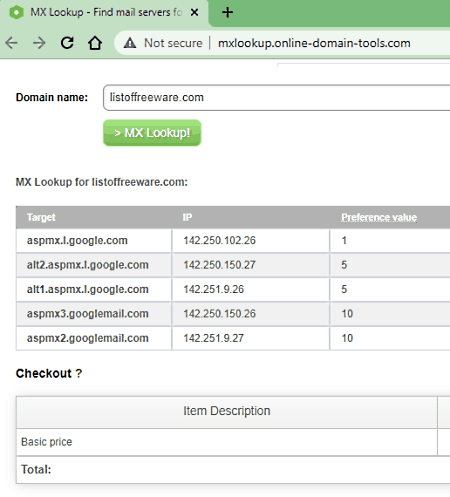450x497 pixels.
Task: Click preference value 5 for alt1.aspmx.l.google.com
Action: click(344, 289)
